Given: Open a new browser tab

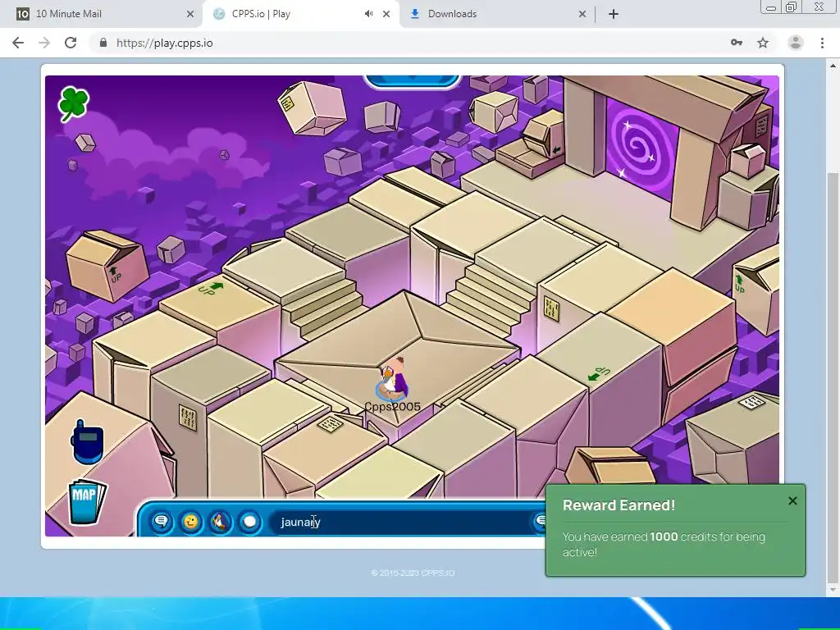Looking at the screenshot, I should point(614,14).
